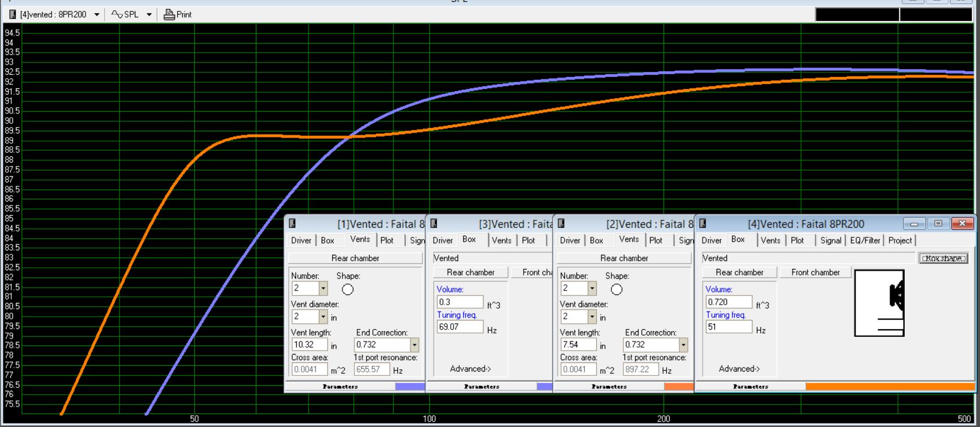Open Plot tab in window [2]Vented
This screenshot has height=427, width=980.
tap(656, 240)
